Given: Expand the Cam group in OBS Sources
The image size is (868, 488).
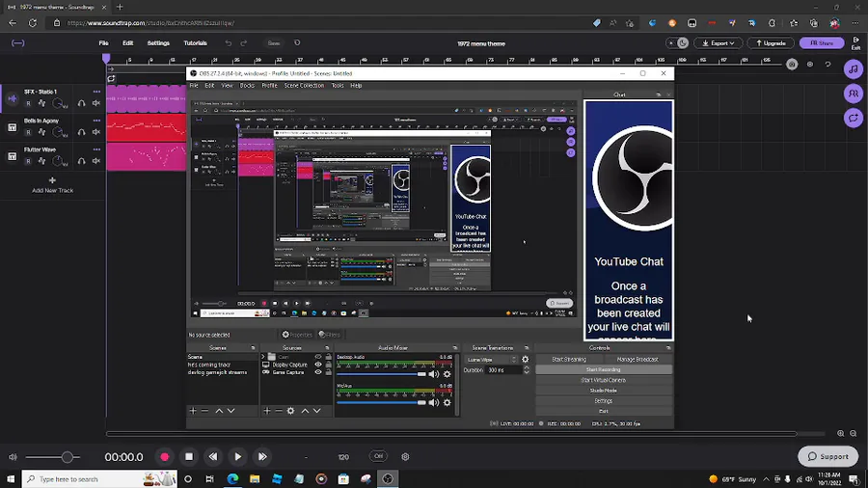Looking at the screenshot, I should click(x=263, y=357).
